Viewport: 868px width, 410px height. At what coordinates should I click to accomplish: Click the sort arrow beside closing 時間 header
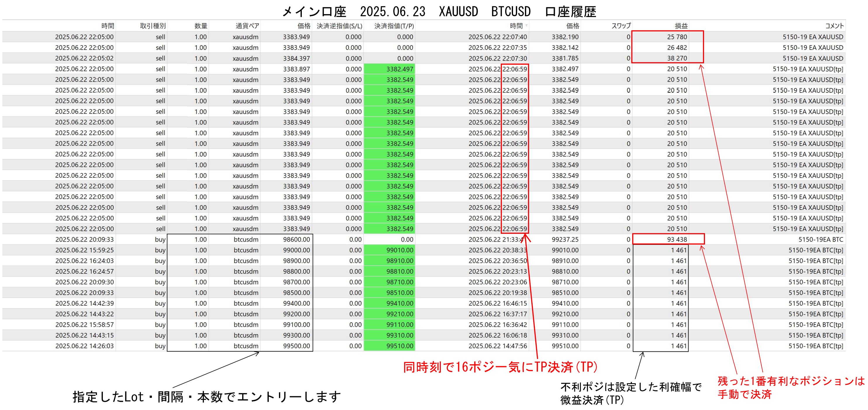click(527, 26)
